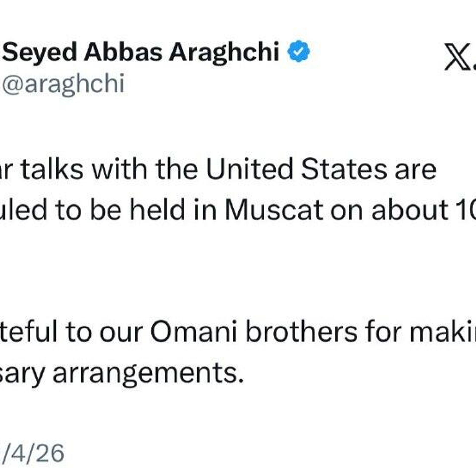
Task: Click the @araghchi handle
Action: (63, 84)
